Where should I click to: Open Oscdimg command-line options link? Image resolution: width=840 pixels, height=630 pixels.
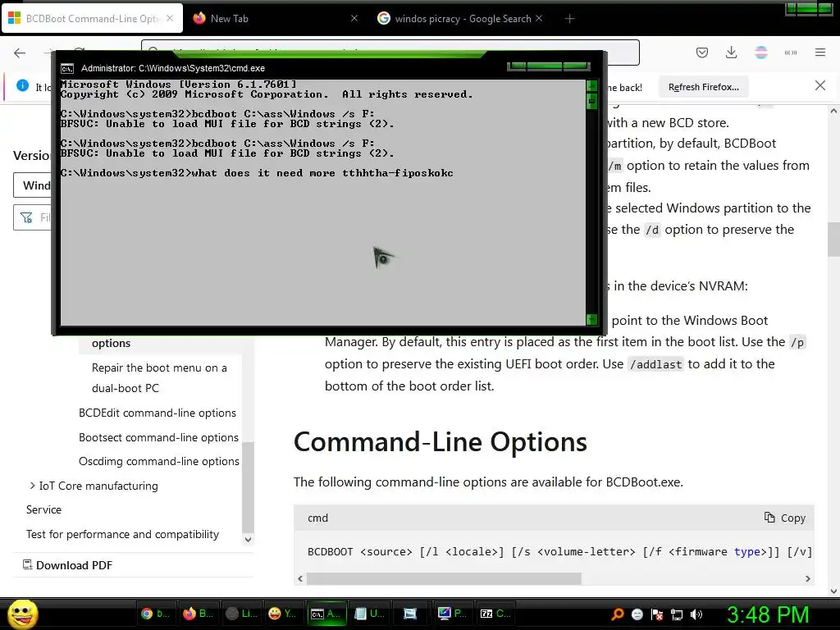tap(159, 461)
